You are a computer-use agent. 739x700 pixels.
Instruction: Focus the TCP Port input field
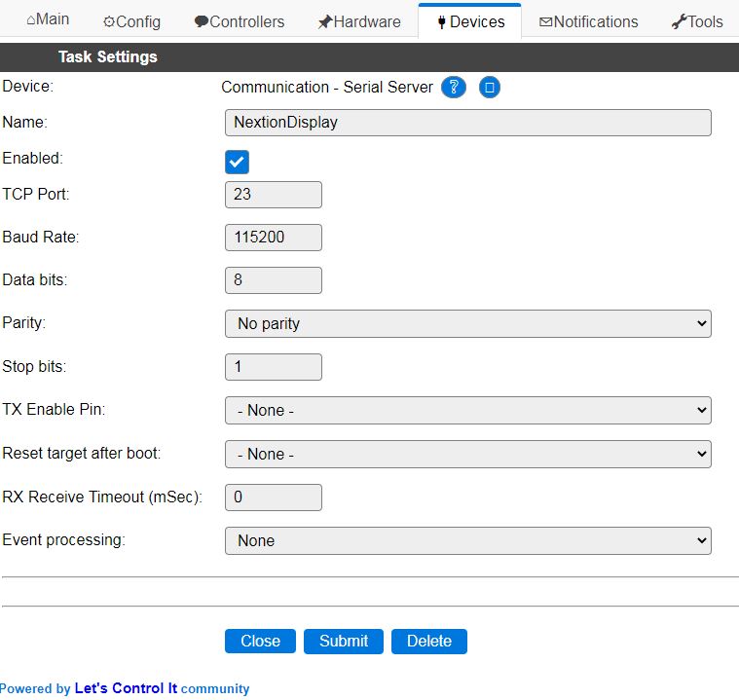(x=273, y=194)
